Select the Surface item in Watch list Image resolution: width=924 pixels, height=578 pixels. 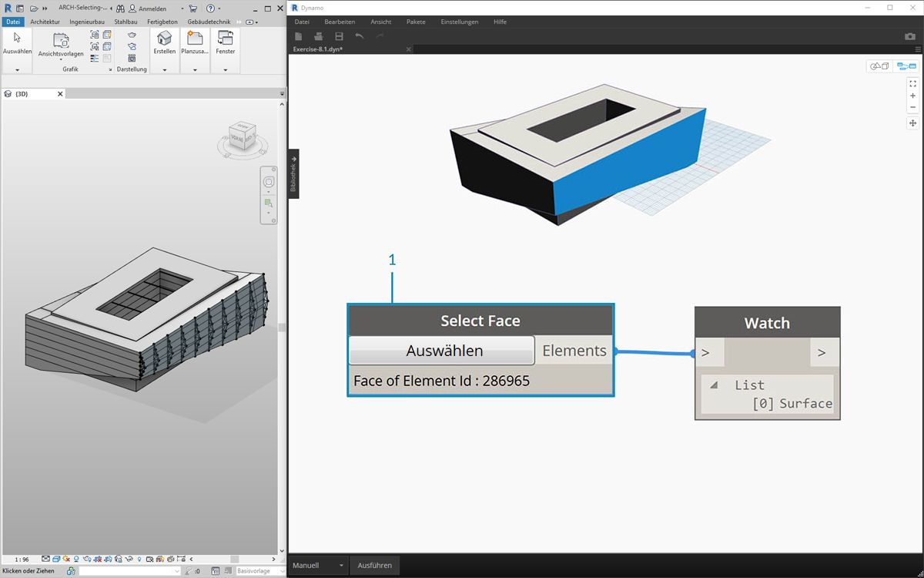tap(805, 403)
